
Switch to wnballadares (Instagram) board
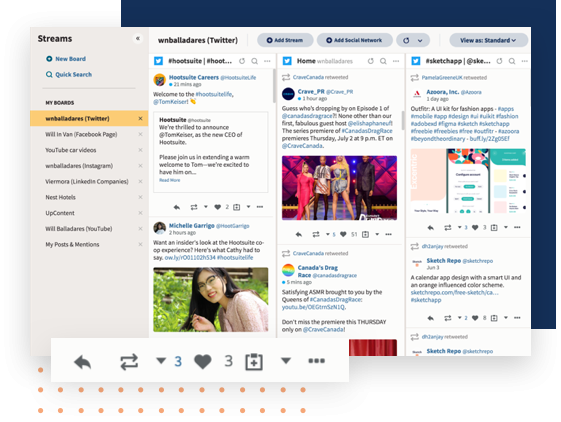79,165
